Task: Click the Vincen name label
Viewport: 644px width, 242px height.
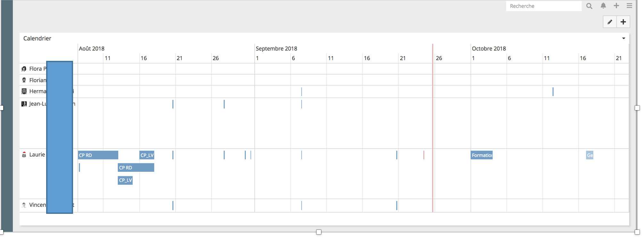Action: coord(38,205)
